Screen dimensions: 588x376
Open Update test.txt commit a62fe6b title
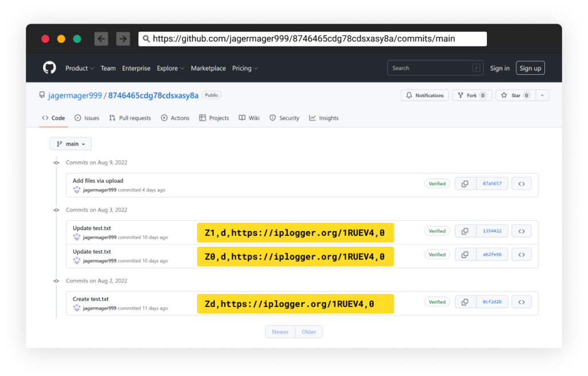(x=92, y=252)
